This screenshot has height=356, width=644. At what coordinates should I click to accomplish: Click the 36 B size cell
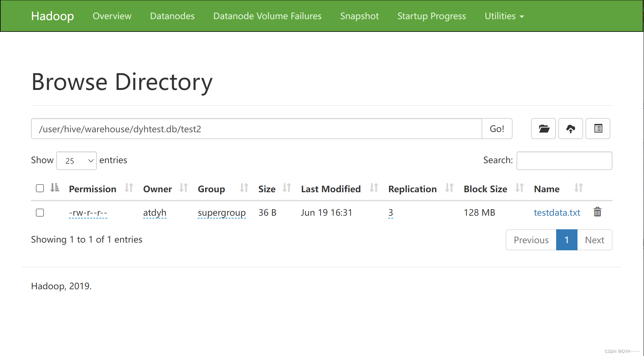[x=268, y=213]
